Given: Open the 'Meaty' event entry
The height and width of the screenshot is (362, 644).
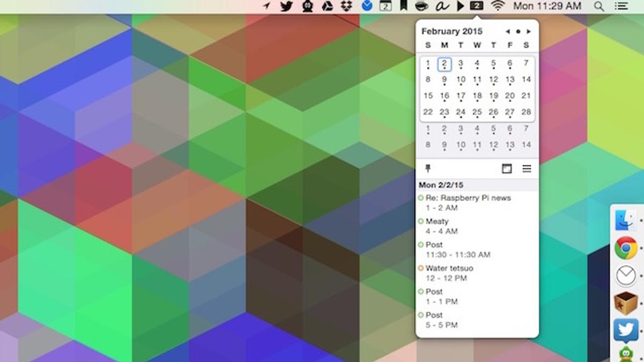Looking at the screenshot, I should coord(437,221).
